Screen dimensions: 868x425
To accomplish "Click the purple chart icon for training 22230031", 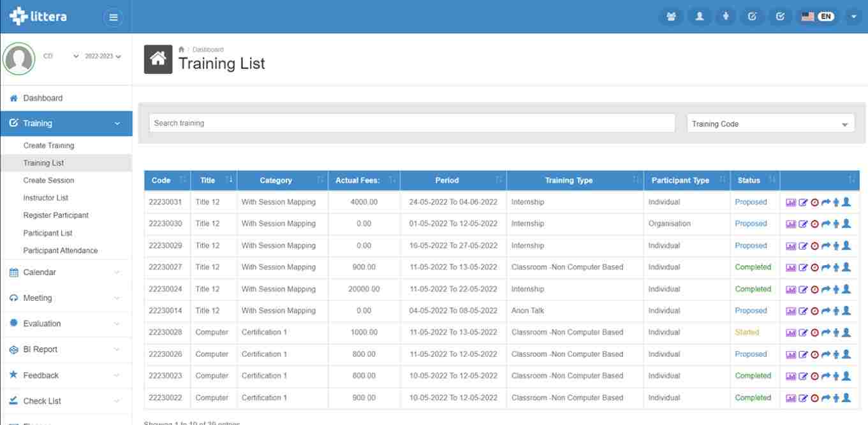I will (x=791, y=203).
